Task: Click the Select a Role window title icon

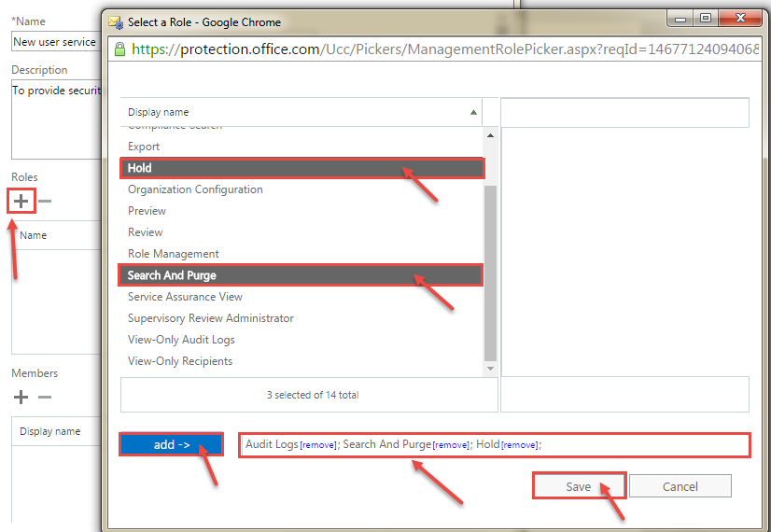Action: [116, 22]
